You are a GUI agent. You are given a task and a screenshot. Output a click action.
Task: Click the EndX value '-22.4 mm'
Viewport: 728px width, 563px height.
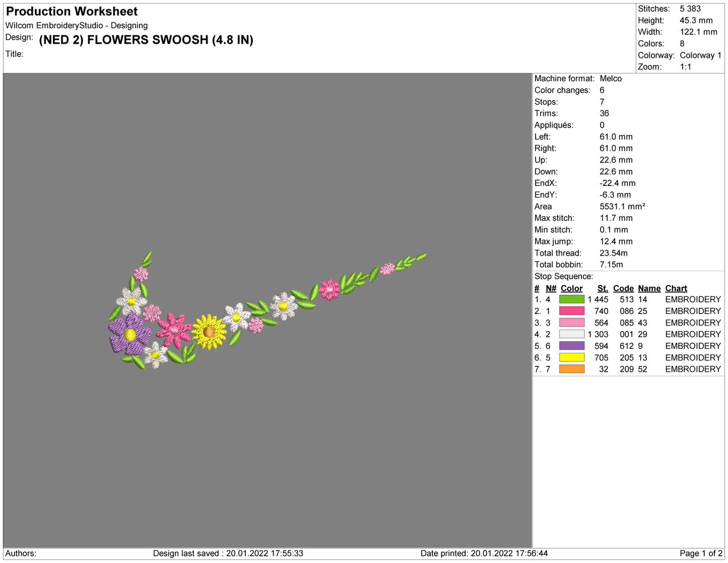click(x=617, y=183)
